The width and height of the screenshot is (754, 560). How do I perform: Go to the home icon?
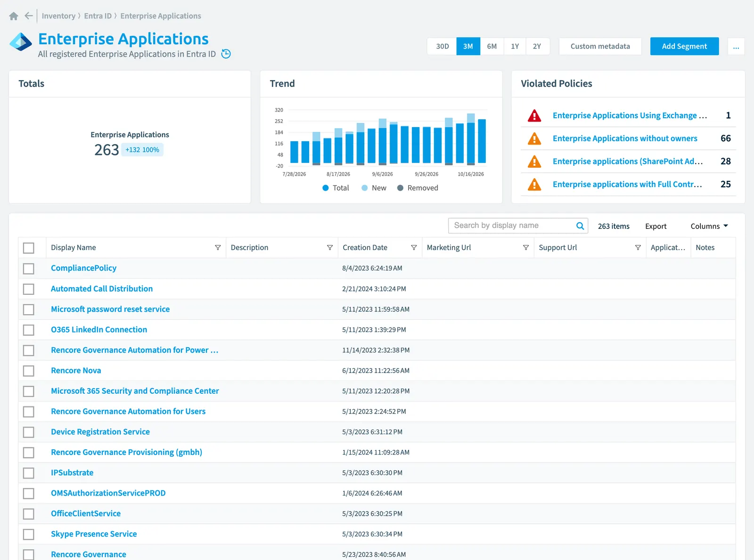pyautogui.click(x=14, y=16)
